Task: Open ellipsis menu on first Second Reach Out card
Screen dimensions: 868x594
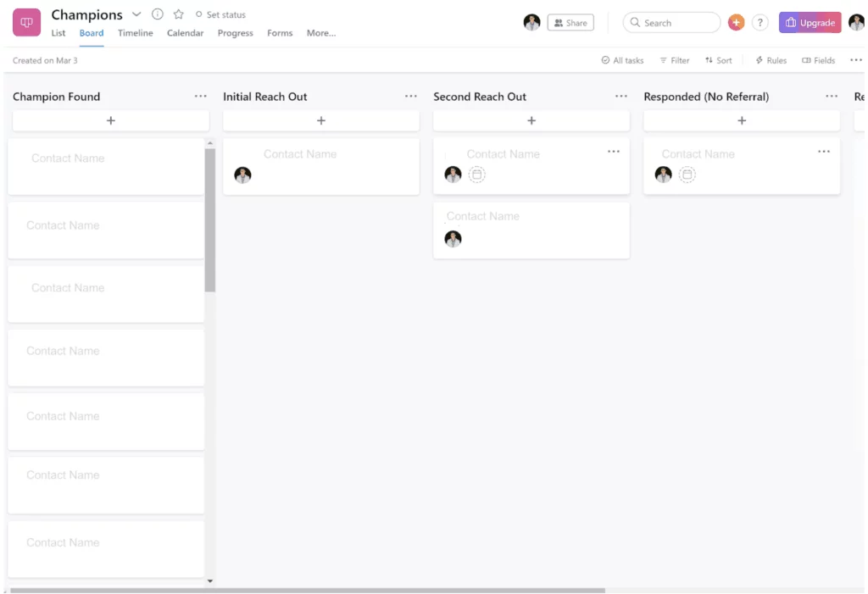Action: point(614,151)
